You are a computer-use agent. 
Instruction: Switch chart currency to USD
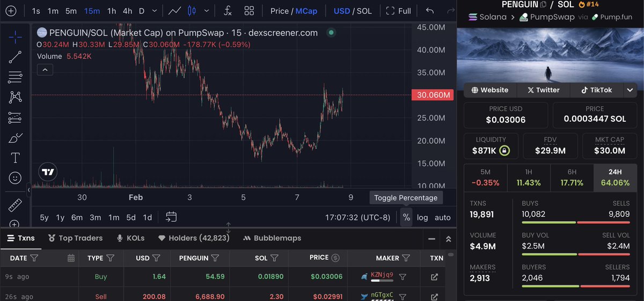point(341,11)
